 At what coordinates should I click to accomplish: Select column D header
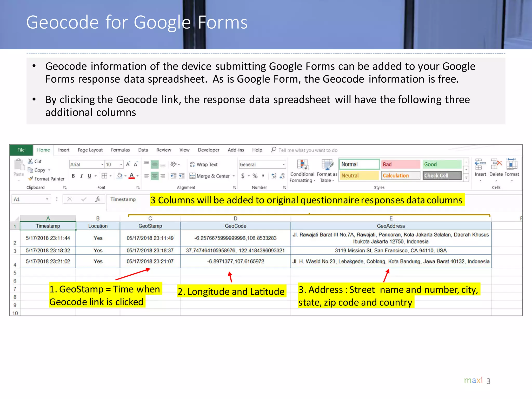[235, 218]
